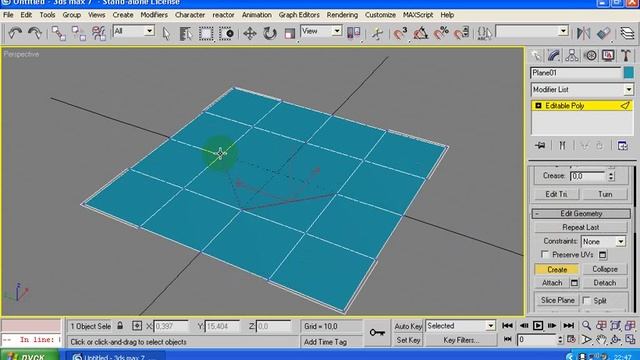Viewport: 640px width, 360px height.
Task: Select the Unlink Selection tool
Action: coord(78,33)
